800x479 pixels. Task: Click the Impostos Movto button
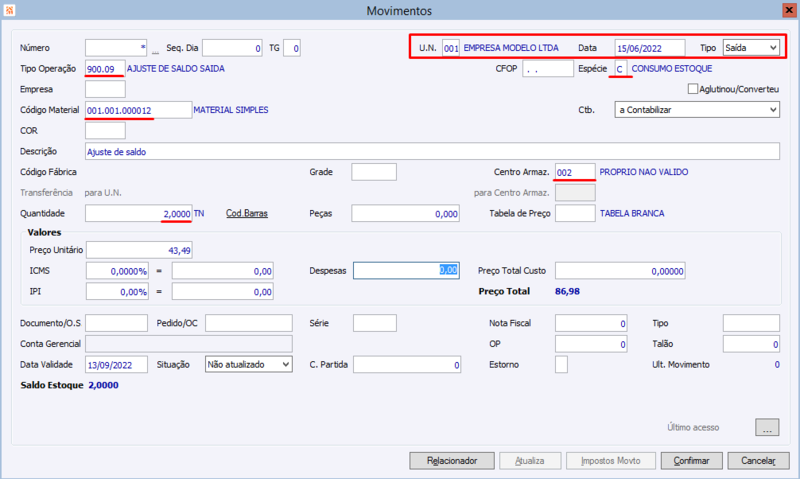click(611, 461)
